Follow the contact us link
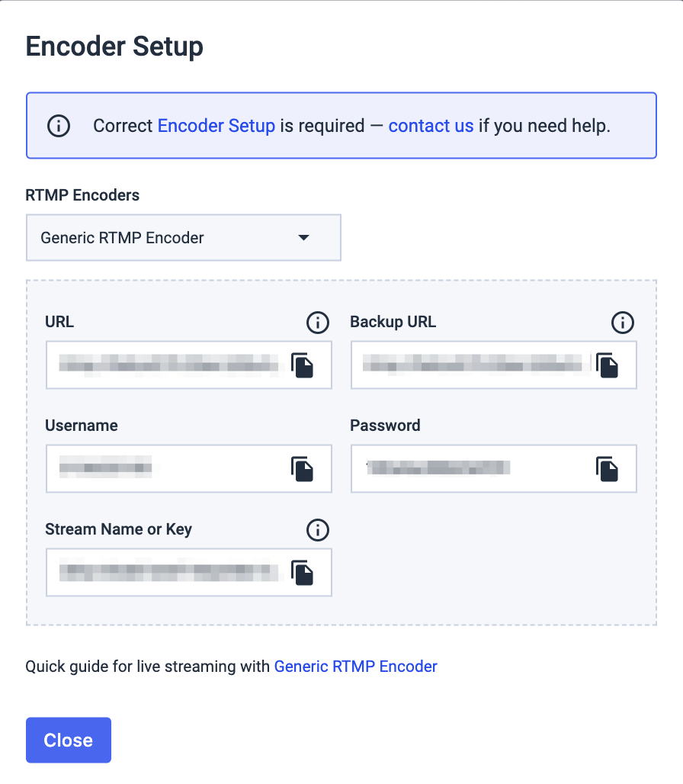683x784 pixels. [x=431, y=126]
